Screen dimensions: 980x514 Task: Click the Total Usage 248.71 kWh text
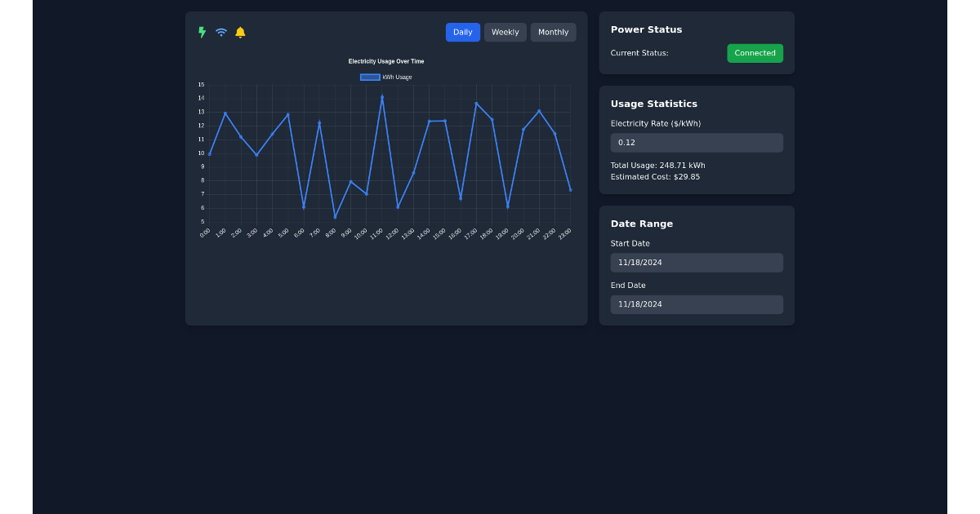657,165
